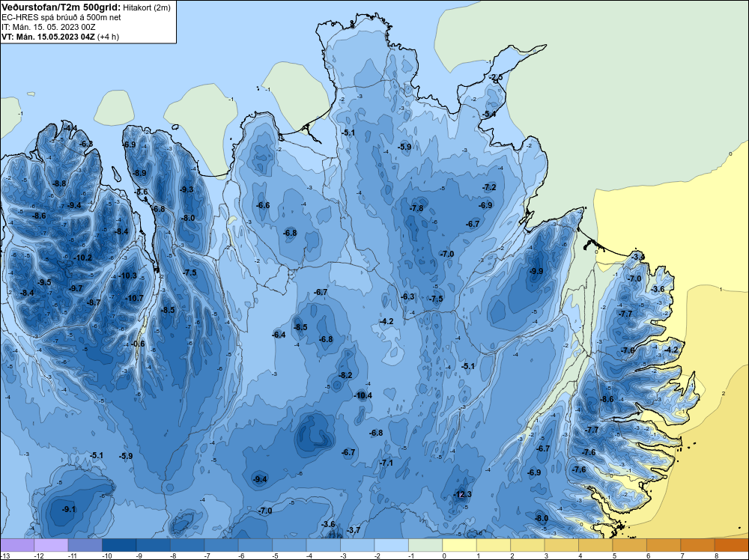Click yellow legend swatch between 0 and 1
This screenshot has height=560, width=749.
(460, 545)
